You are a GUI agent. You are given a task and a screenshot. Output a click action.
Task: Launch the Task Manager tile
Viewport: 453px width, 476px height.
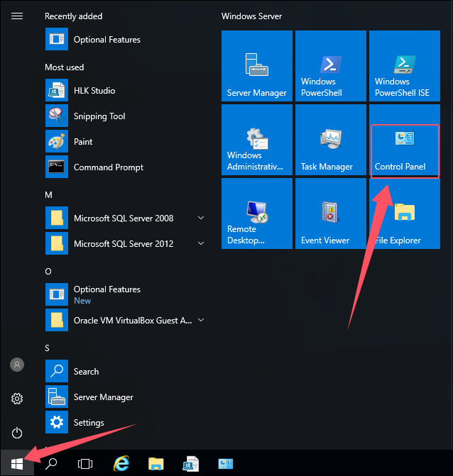331,140
